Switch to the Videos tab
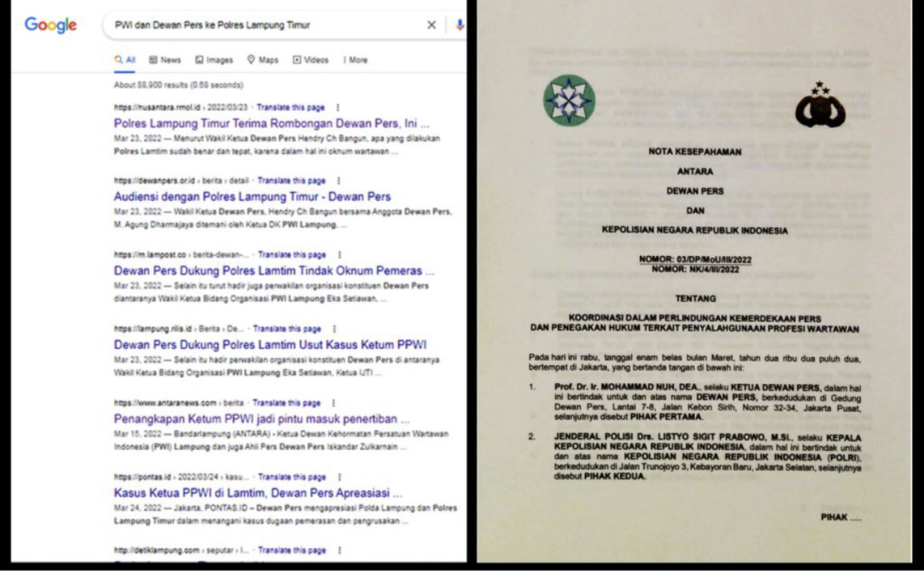This screenshot has height=578, width=924. [x=311, y=60]
